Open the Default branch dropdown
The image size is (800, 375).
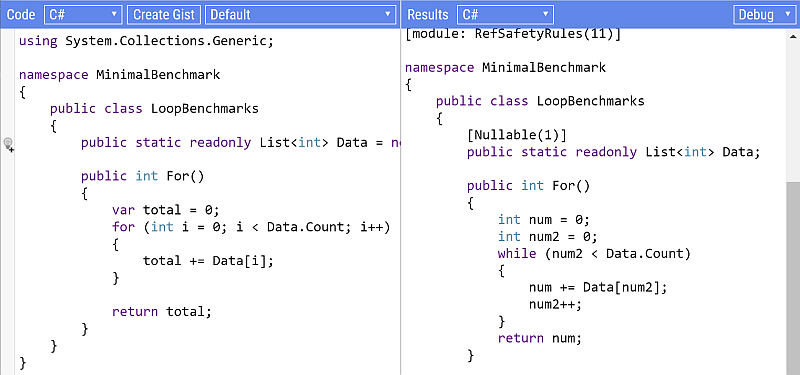pyautogui.click(x=301, y=14)
